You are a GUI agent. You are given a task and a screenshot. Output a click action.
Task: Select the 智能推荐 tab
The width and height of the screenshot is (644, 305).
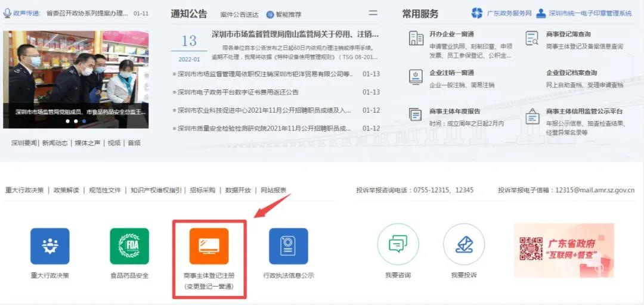pyautogui.click(x=284, y=14)
